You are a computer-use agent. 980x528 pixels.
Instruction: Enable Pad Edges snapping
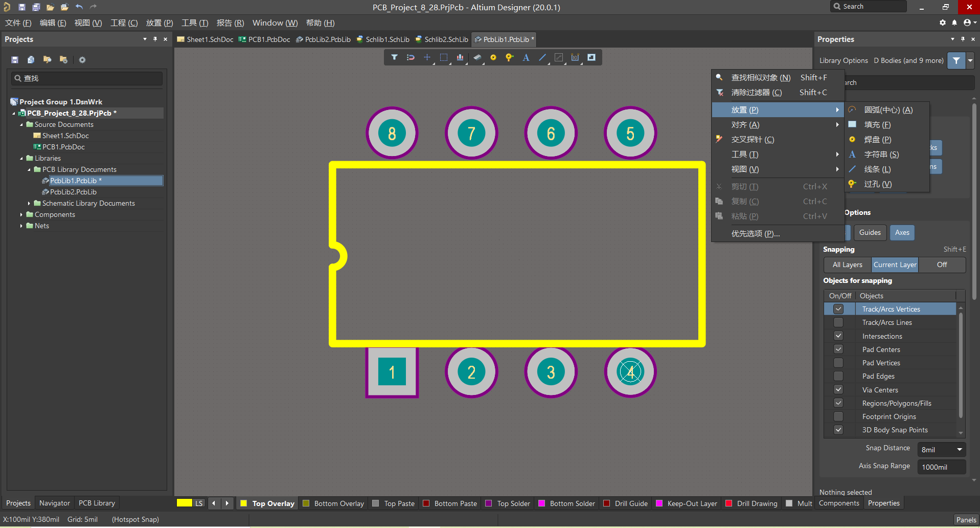[838, 376]
